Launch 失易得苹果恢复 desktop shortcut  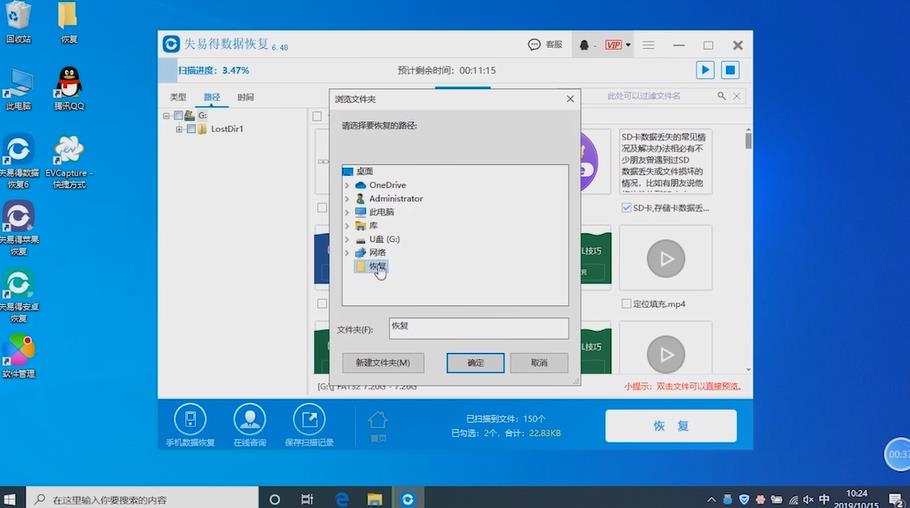click(x=19, y=228)
